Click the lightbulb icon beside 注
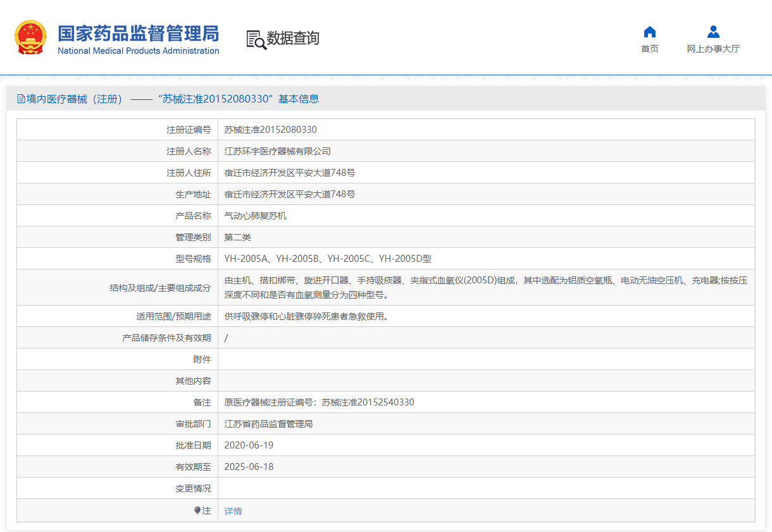This screenshot has width=772, height=532. point(197,510)
